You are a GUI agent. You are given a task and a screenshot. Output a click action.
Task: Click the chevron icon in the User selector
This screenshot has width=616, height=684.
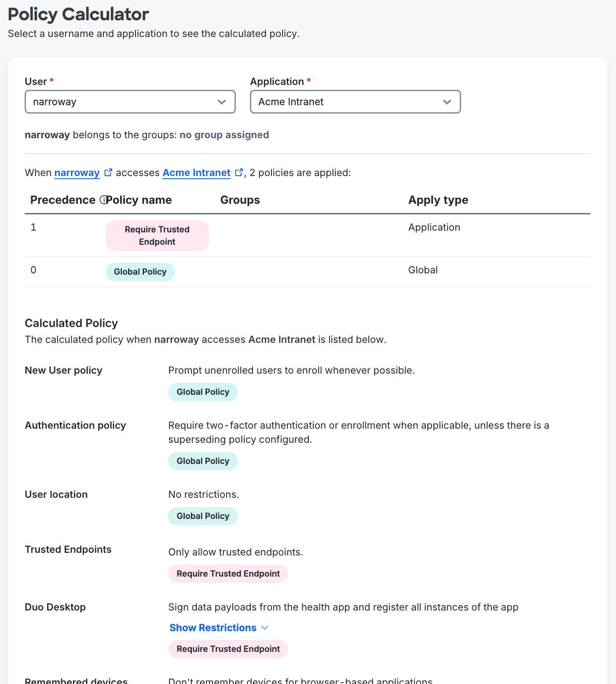222,102
